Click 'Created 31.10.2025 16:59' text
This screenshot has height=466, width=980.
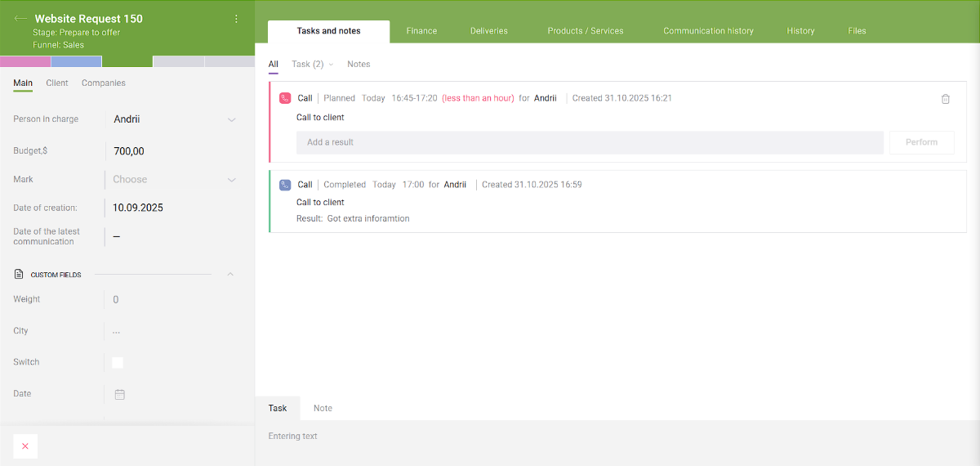click(532, 185)
